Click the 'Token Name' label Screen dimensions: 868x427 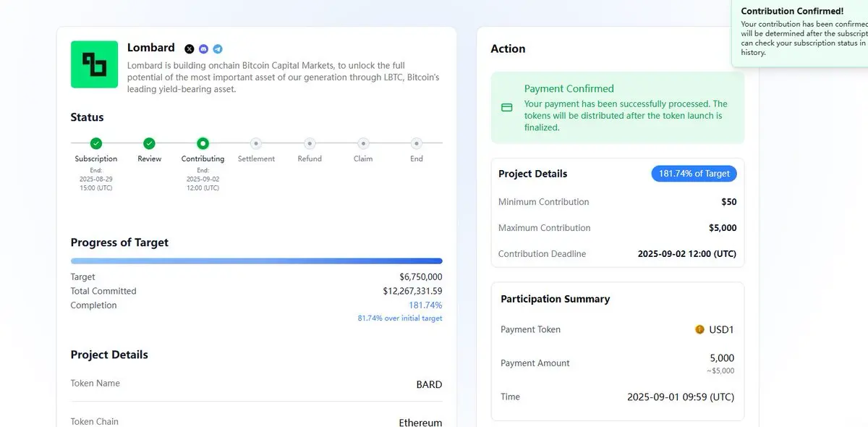click(95, 384)
